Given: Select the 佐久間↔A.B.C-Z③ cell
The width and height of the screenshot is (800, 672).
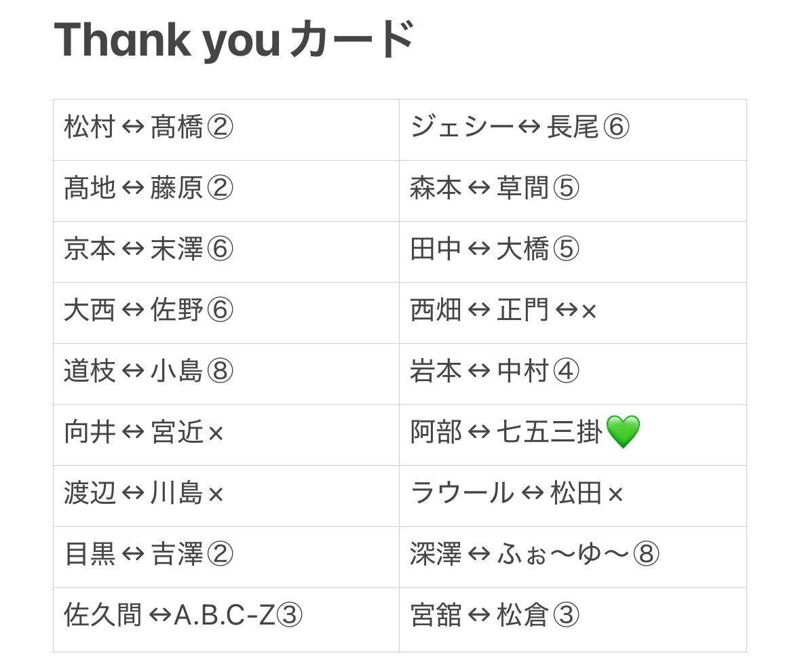Looking at the screenshot, I should 226,620.
